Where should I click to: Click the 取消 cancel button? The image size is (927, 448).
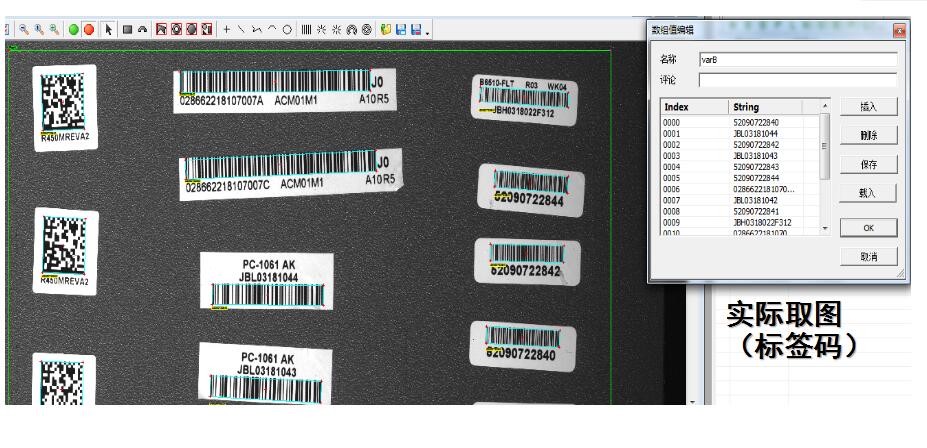pos(868,257)
